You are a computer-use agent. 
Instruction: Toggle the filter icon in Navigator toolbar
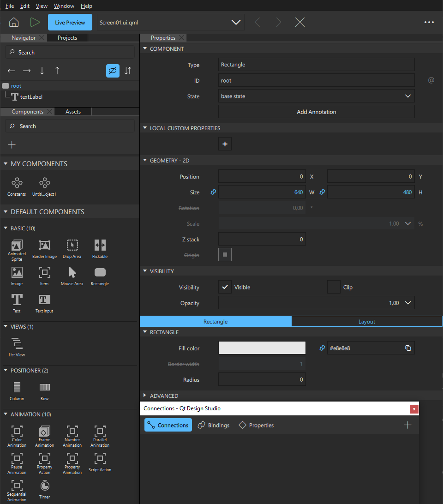pos(113,71)
